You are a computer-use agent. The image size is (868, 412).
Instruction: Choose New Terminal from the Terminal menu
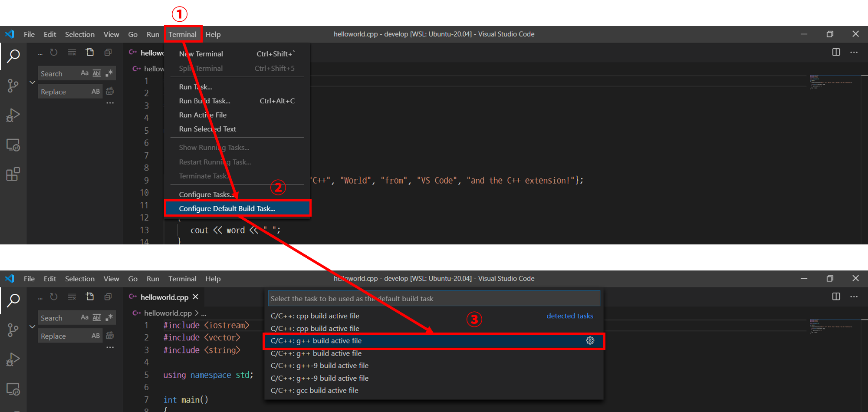pos(237,54)
